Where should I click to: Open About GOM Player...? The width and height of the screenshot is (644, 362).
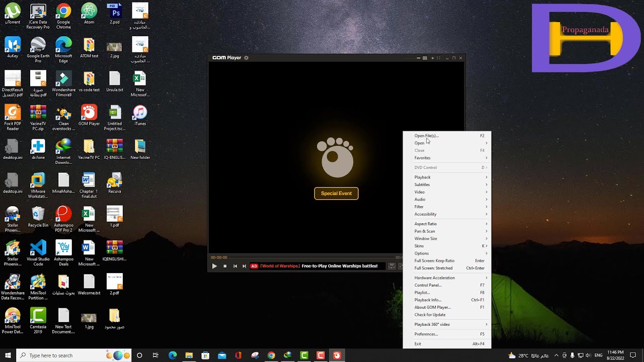pyautogui.click(x=447, y=307)
